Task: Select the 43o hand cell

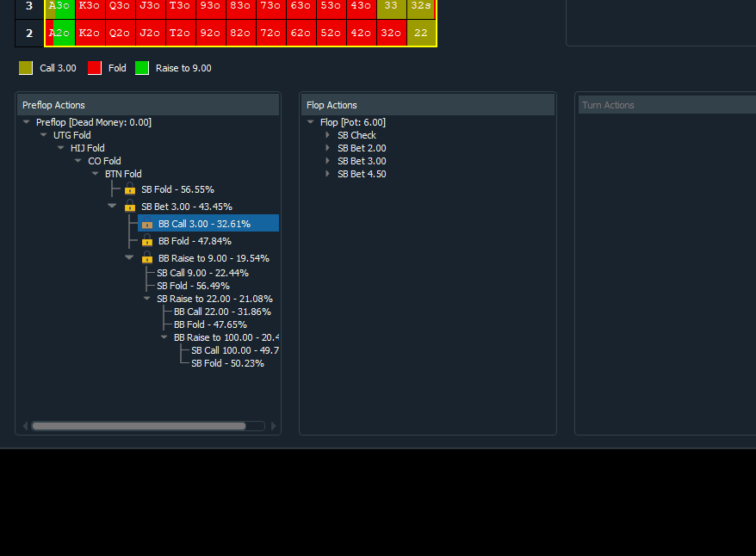Action: coord(361,9)
